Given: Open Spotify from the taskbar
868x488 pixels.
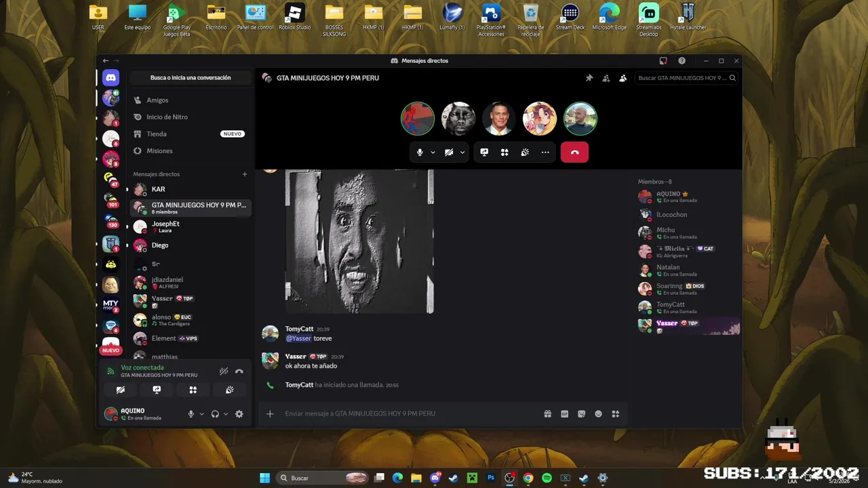Looking at the screenshot, I should (x=547, y=478).
